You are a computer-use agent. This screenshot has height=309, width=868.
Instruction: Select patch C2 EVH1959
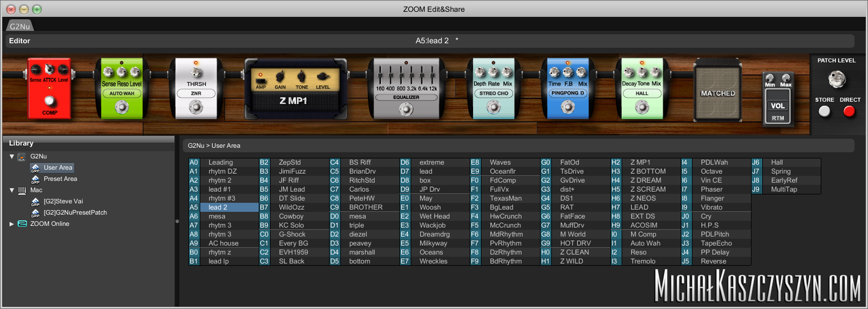coord(294,252)
